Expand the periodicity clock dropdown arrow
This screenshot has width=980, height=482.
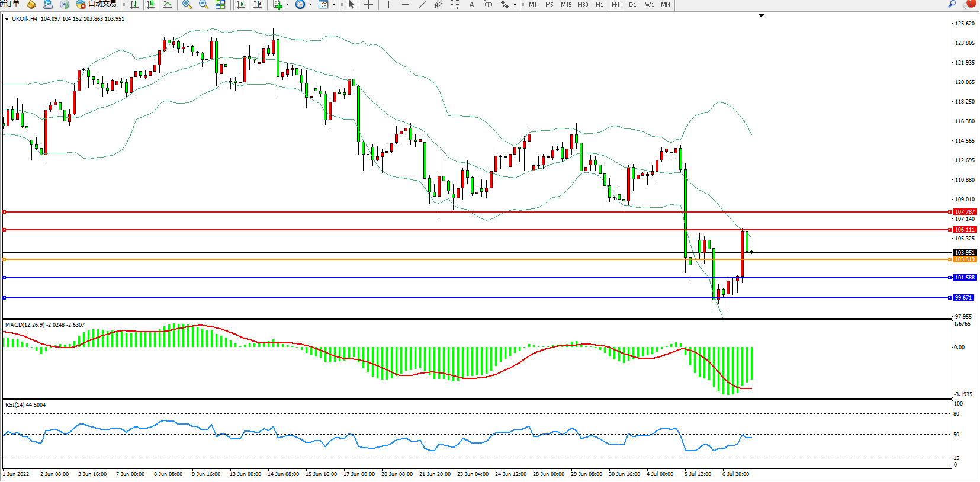coord(310,4)
